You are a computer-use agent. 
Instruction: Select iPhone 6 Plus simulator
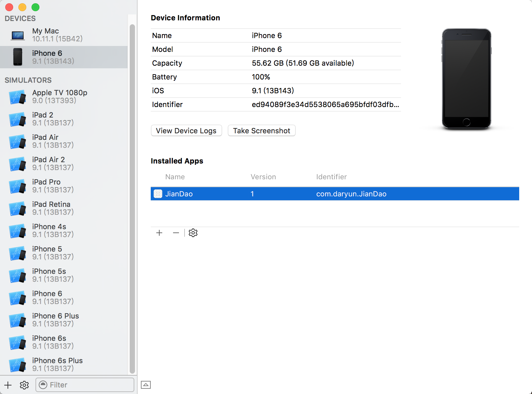[x=64, y=320]
